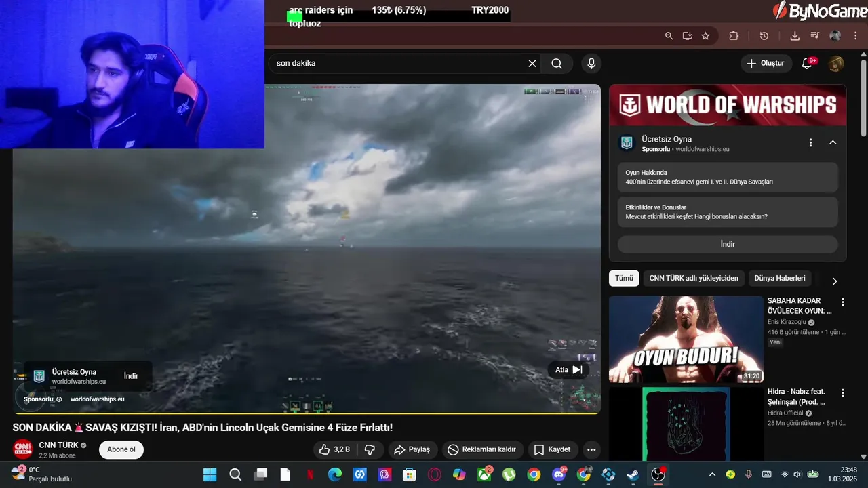Bookmark this page with the star icon
The width and height of the screenshot is (868, 488).
705,36
